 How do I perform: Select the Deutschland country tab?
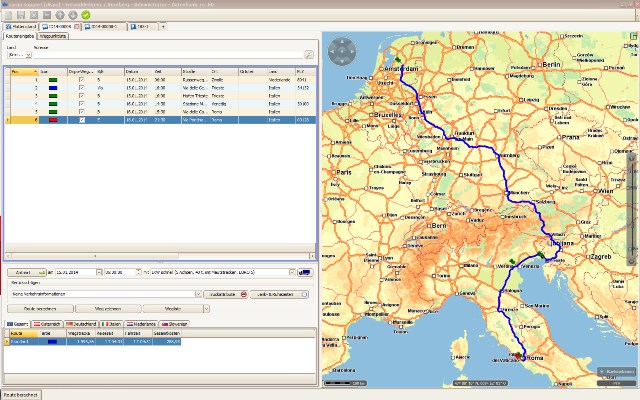(x=81, y=324)
